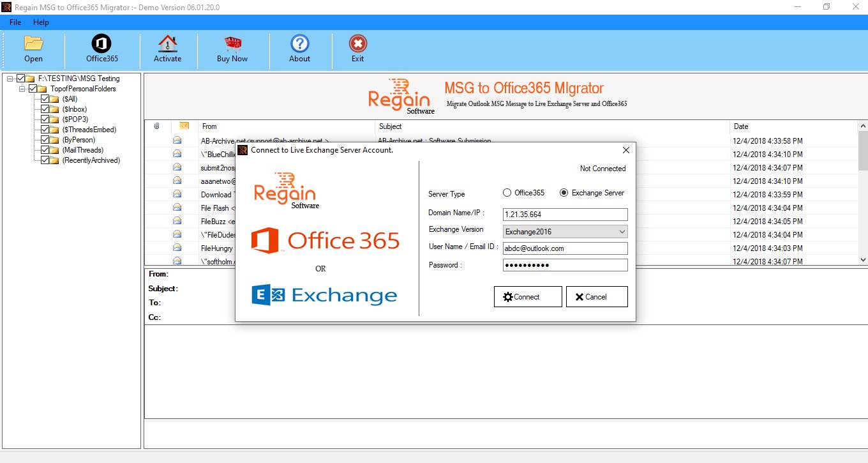
Task: Click the folder icon of ($Inbox)
Action: coord(56,109)
